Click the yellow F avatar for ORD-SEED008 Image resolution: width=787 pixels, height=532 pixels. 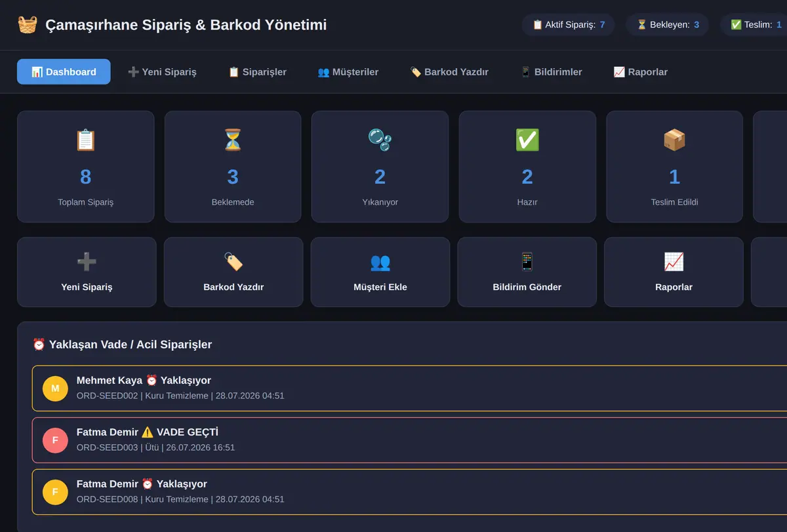coord(55,492)
